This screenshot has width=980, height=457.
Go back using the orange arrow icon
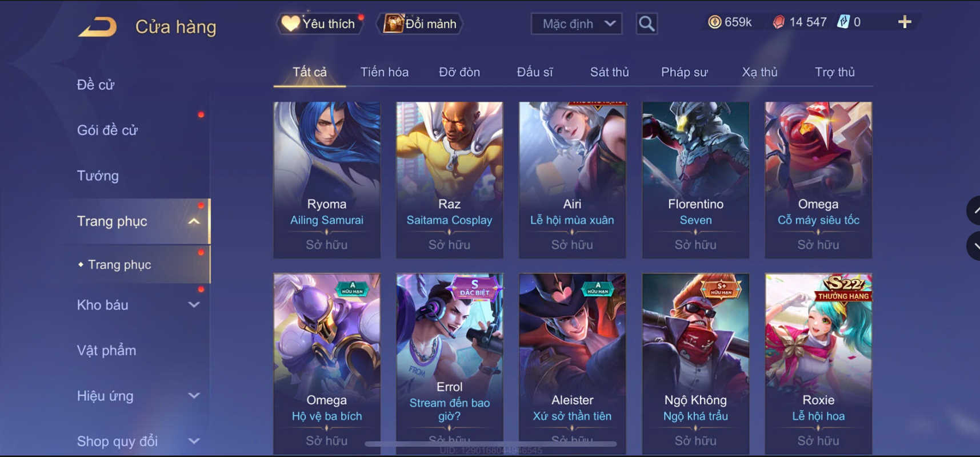(97, 27)
